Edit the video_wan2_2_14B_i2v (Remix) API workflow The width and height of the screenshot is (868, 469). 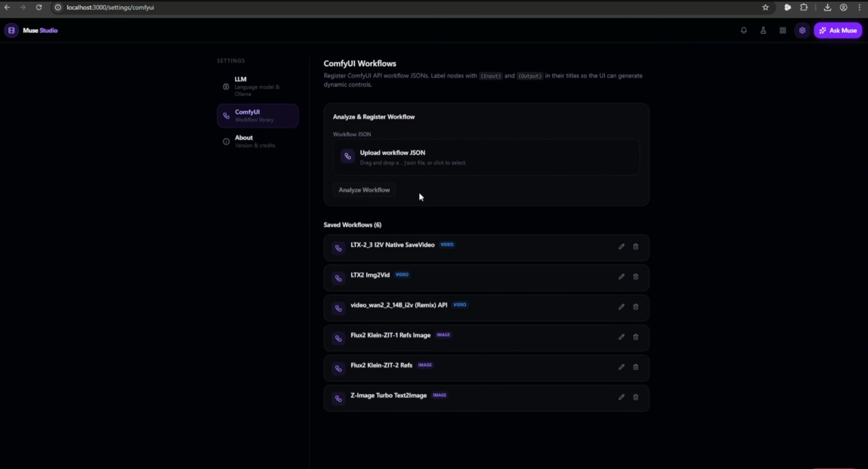point(621,307)
